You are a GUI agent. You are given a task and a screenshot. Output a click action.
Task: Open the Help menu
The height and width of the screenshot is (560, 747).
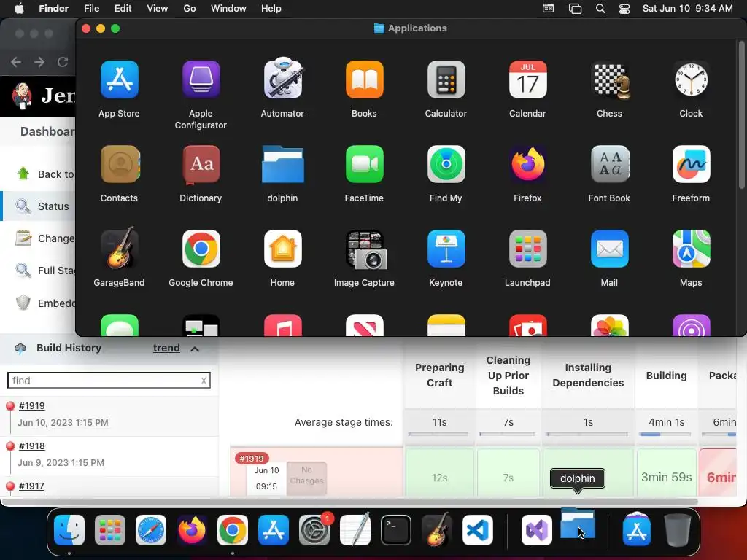pos(271,9)
